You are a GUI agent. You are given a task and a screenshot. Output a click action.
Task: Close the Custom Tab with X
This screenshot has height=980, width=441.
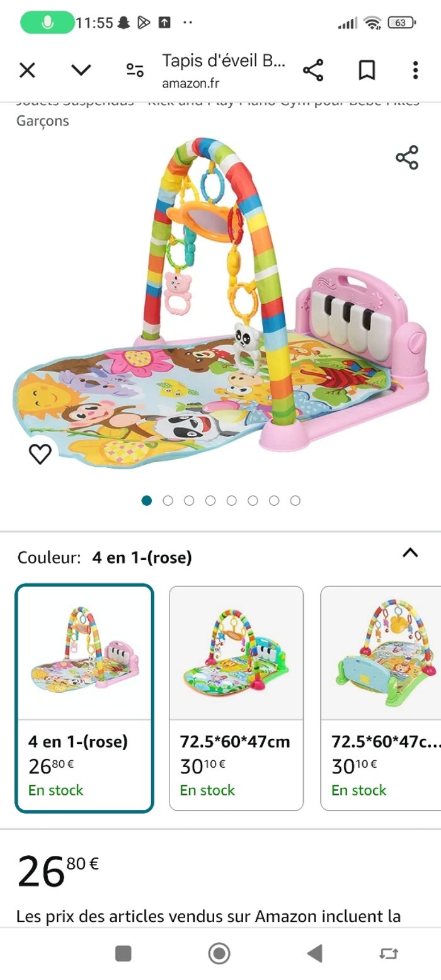coord(27,70)
